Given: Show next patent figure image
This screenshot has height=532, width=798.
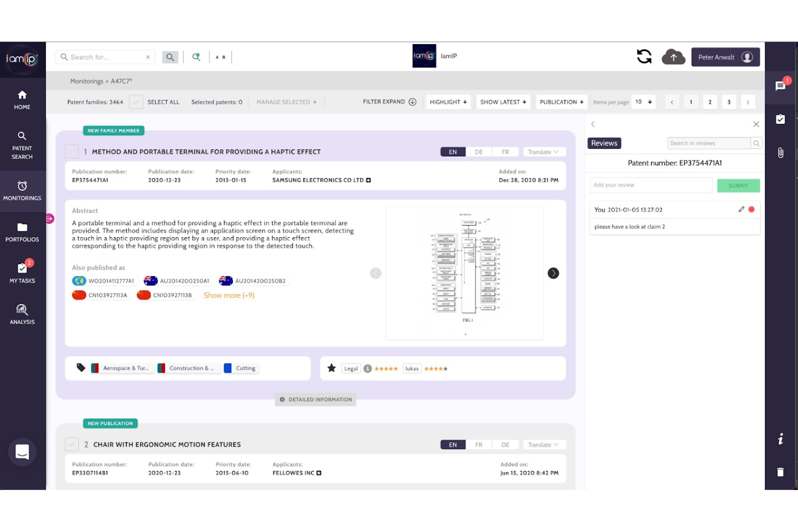Looking at the screenshot, I should pyautogui.click(x=553, y=273).
